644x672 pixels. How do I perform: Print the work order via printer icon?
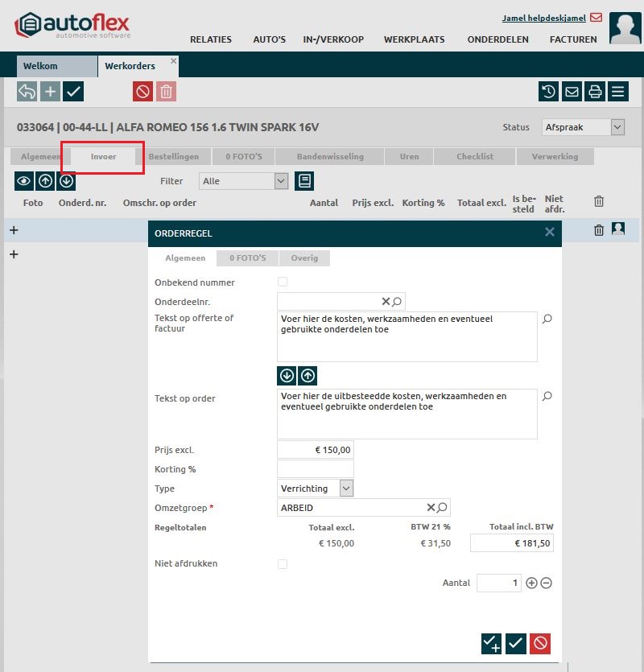coord(595,91)
